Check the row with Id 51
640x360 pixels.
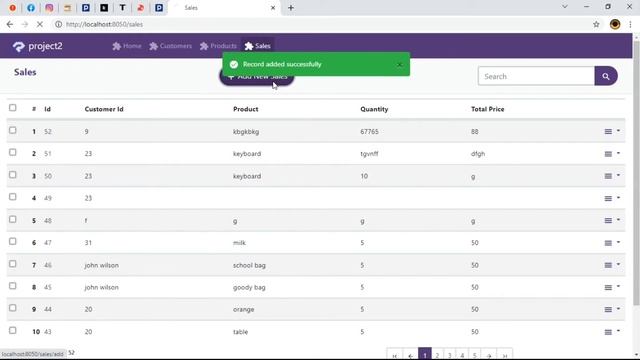[13, 152]
